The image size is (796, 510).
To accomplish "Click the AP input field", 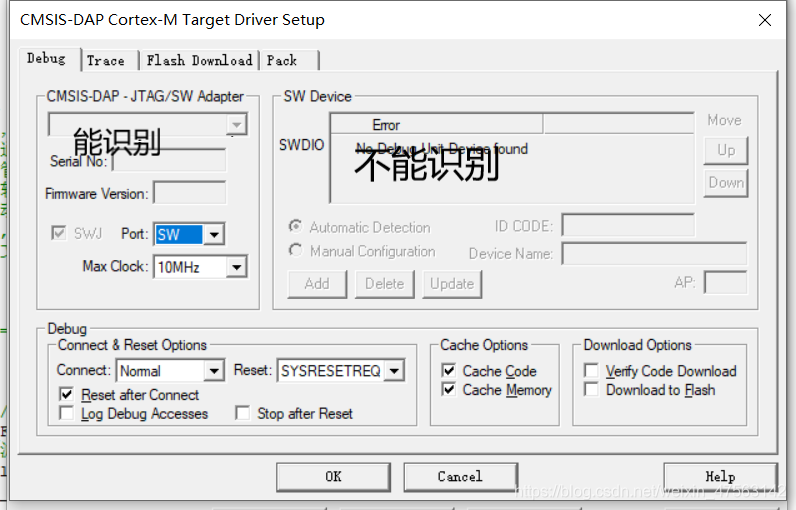I will point(725,282).
